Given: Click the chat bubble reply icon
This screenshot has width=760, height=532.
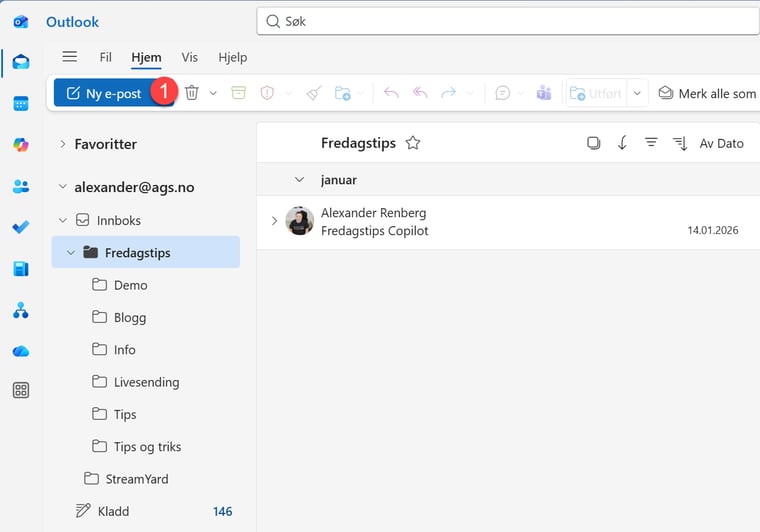Looking at the screenshot, I should click(503, 93).
